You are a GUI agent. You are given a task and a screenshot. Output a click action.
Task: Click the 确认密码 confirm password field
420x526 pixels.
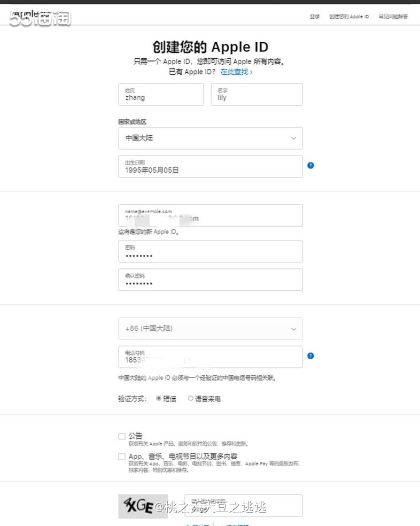pyautogui.click(x=211, y=280)
